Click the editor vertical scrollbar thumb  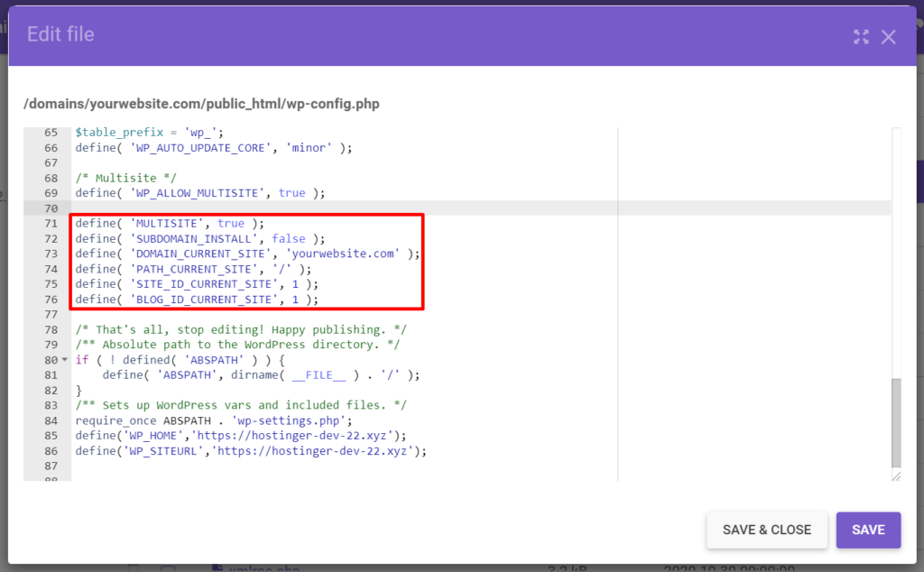pyautogui.click(x=896, y=422)
